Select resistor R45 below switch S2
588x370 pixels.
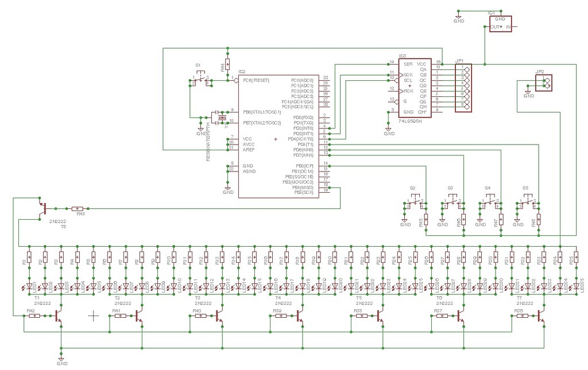coord(425,220)
